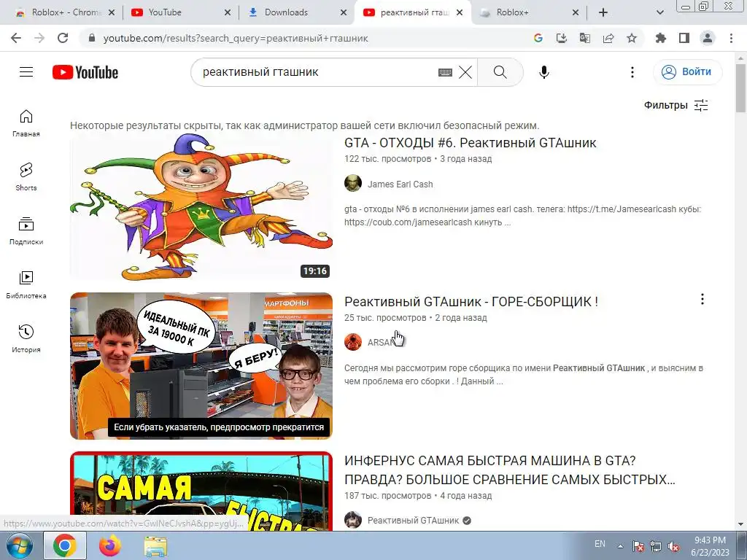747x560 pixels.
Task: Open the Chrome profile avatar
Action: tap(708, 38)
